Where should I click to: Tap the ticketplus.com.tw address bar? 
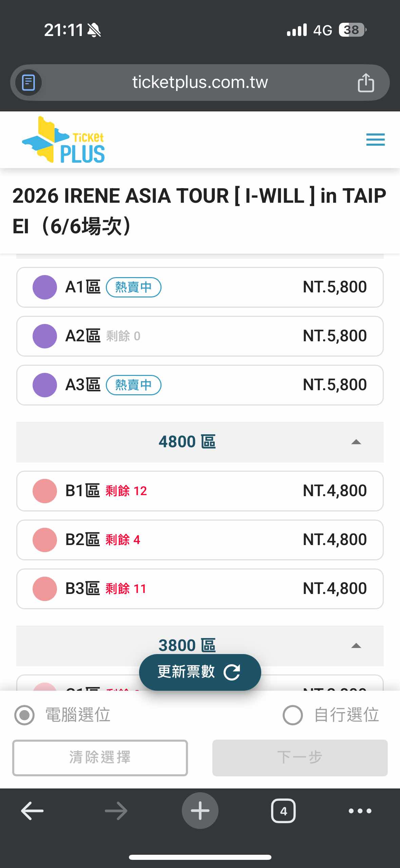tap(200, 83)
